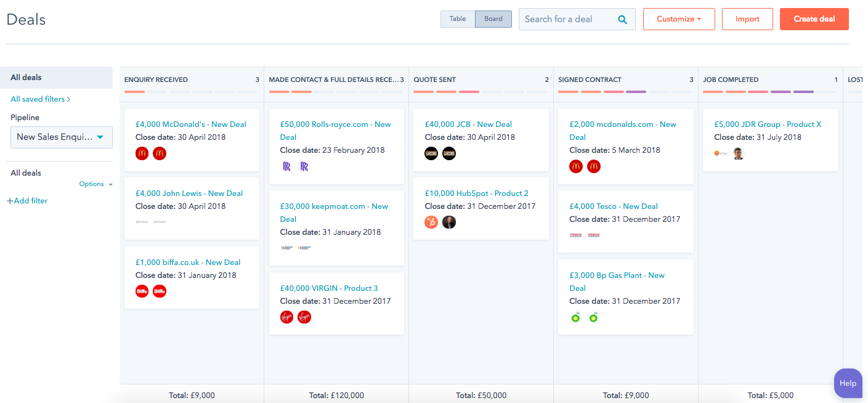Switch to the Table view
Image resolution: width=868 pixels, height=403 pixels.
click(458, 19)
